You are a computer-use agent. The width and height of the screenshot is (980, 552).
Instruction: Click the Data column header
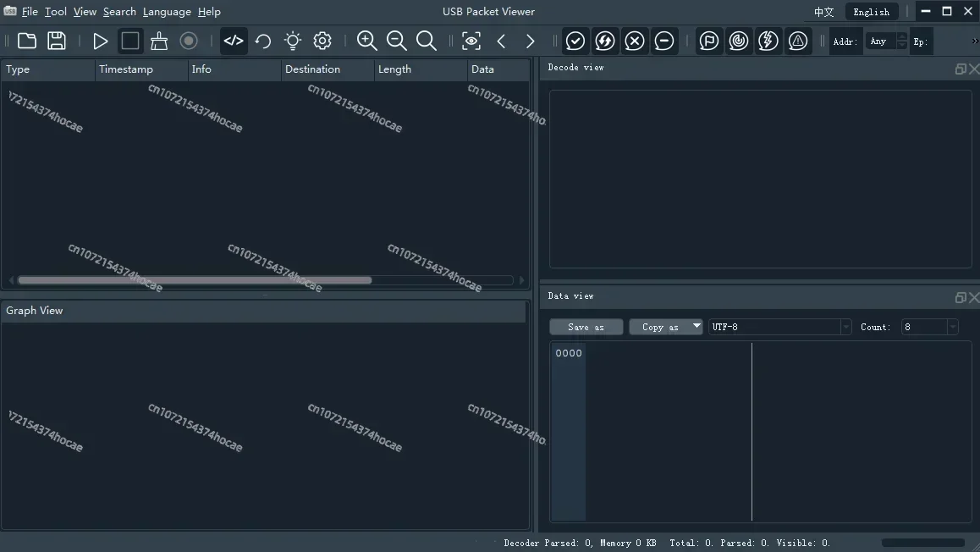tap(498, 69)
